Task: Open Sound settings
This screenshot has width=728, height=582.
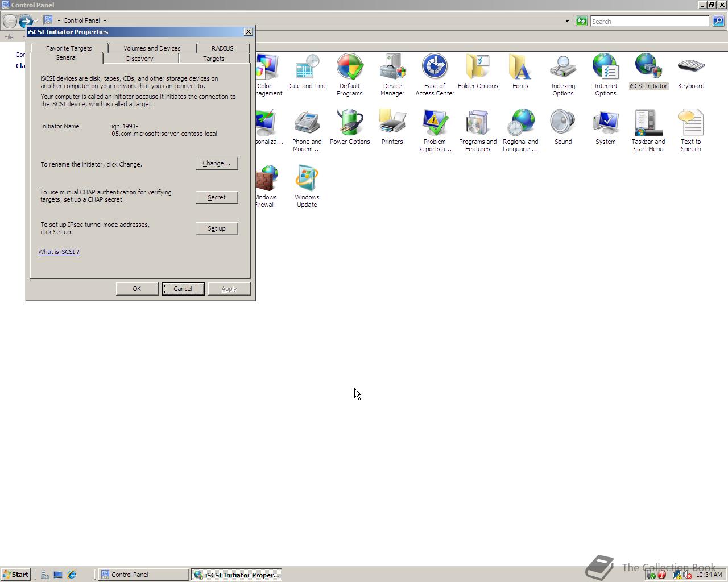Action: (562, 128)
